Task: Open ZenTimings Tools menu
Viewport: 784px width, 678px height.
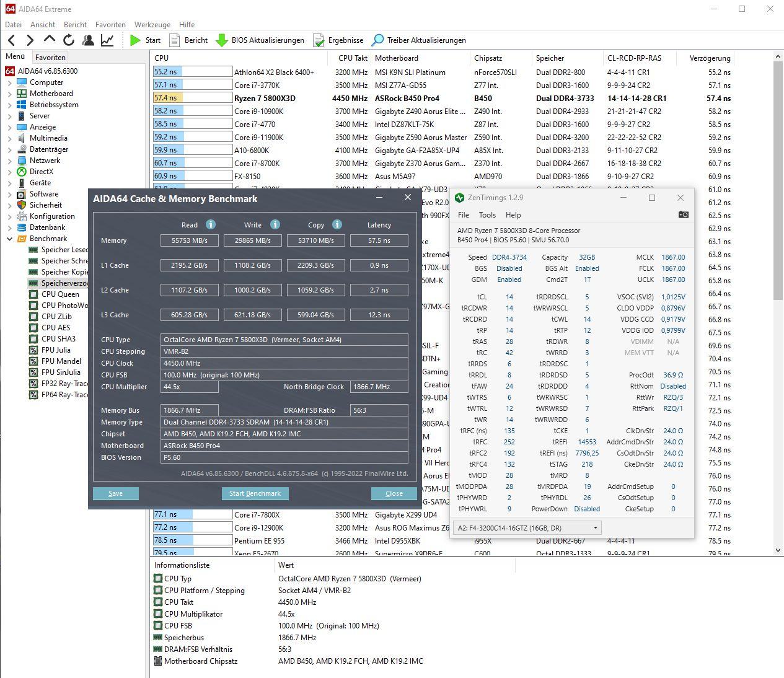Action: tap(487, 215)
